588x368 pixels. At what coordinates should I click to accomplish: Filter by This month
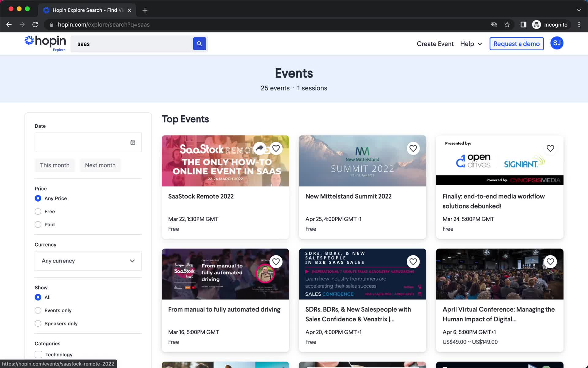pyautogui.click(x=55, y=165)
